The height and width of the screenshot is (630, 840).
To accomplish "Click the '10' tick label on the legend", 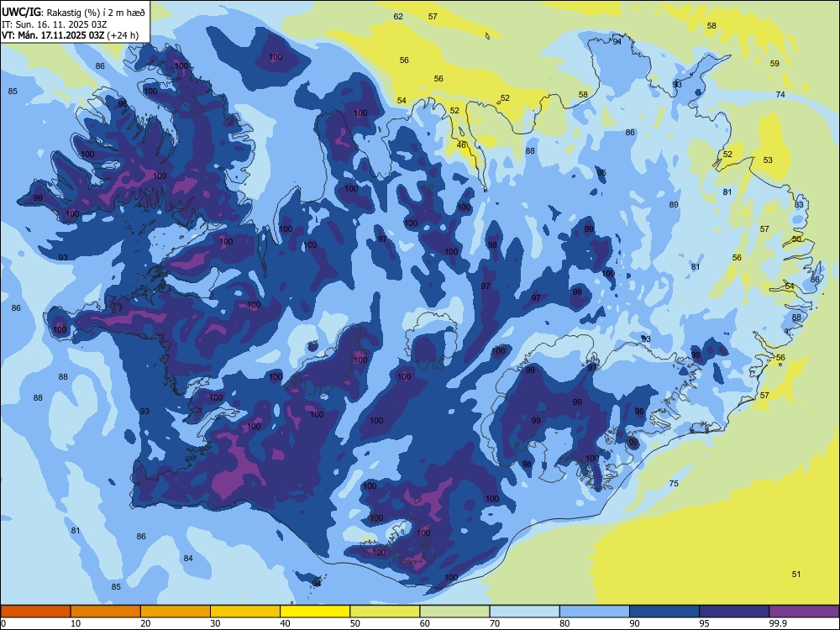I will (x=76, y=623).
